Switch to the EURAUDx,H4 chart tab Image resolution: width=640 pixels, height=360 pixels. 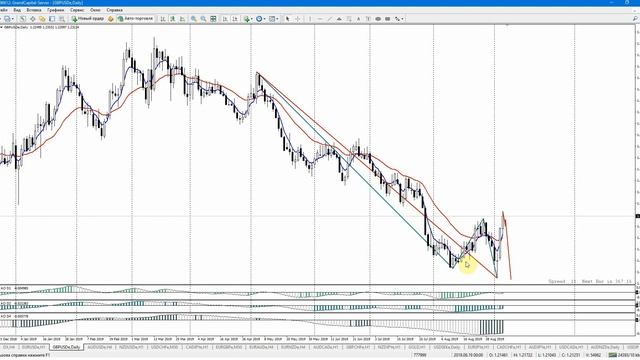261,347
